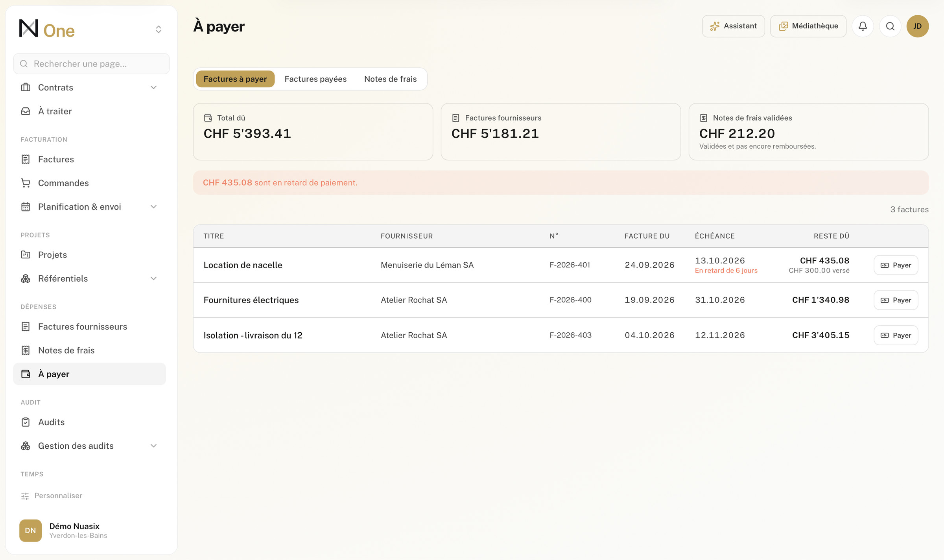Open the workspace switcher arrows
The height and width of the screenshot is (560, 944).
[159, 29]
